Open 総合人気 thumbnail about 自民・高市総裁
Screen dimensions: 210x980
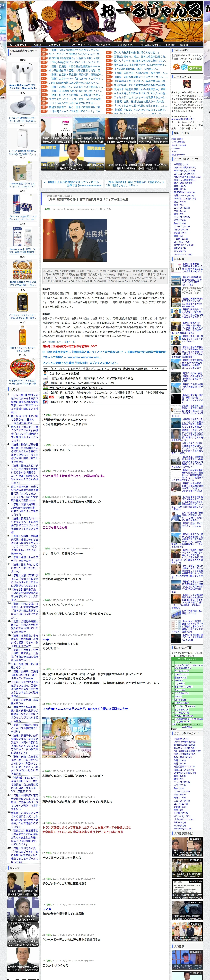pyautogui.click(x=23, y=884)
